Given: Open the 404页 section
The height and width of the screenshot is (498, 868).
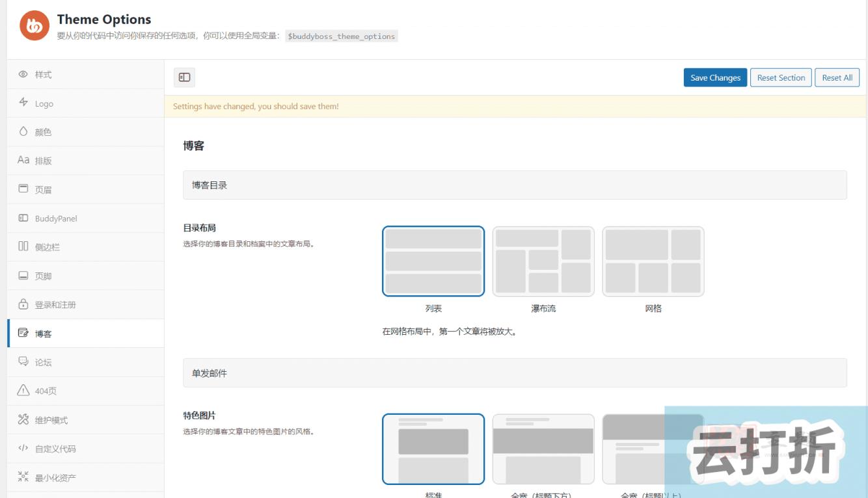Looking at the screenshot, I should point(85,391).
